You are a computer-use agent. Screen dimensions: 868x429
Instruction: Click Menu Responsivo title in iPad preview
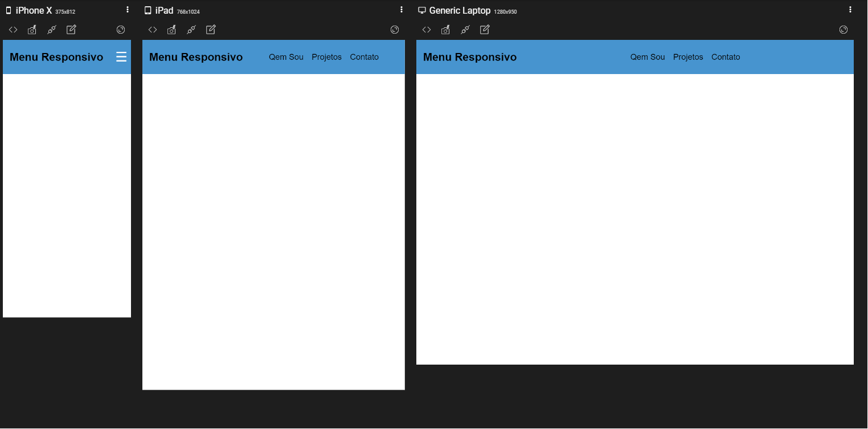point(196,57)
